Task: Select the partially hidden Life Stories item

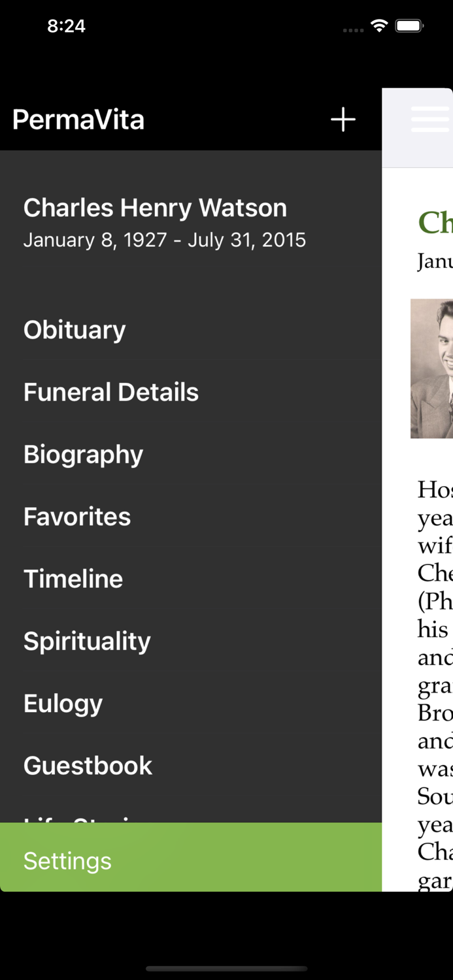Action: [x=78, y=818]
